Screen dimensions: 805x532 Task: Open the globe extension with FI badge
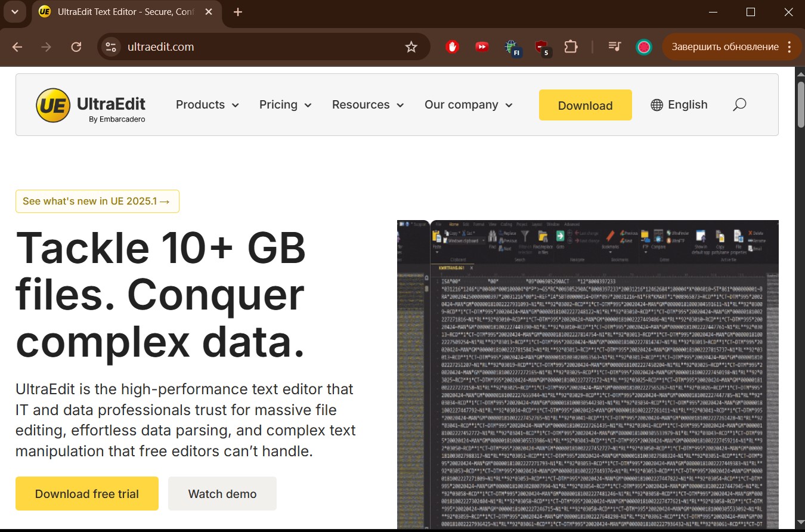tap(512, 48)
